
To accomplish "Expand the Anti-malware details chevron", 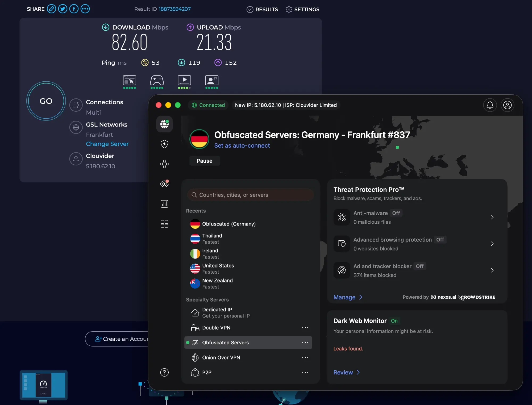I will tap(492, 217).
